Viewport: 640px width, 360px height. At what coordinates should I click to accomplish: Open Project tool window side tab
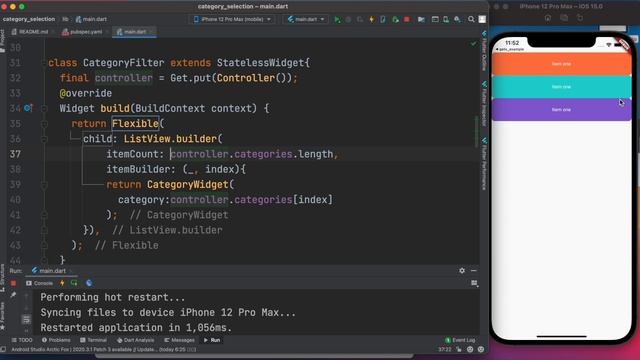2,41
